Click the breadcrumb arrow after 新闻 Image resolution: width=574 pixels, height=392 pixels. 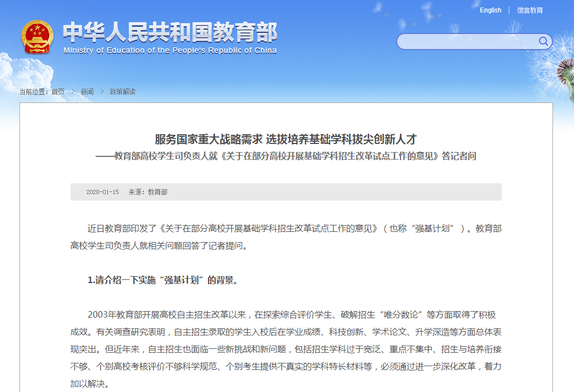102,92
